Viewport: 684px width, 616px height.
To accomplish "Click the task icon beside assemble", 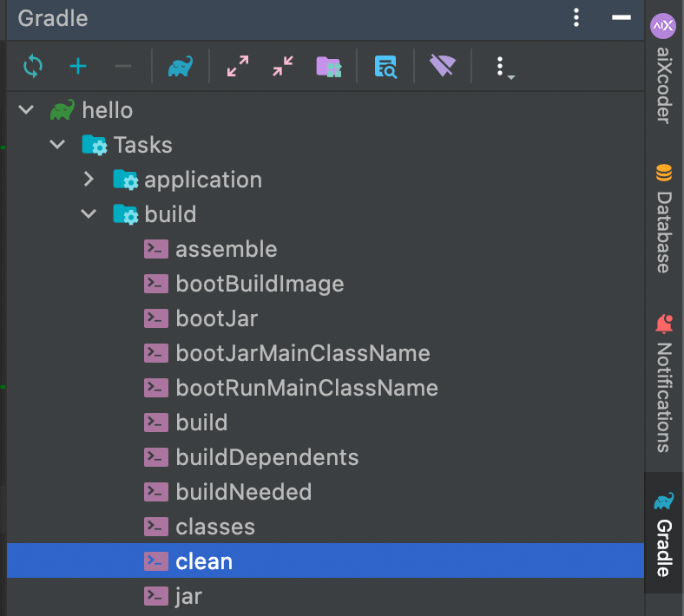I will click(x=156, y=249).
